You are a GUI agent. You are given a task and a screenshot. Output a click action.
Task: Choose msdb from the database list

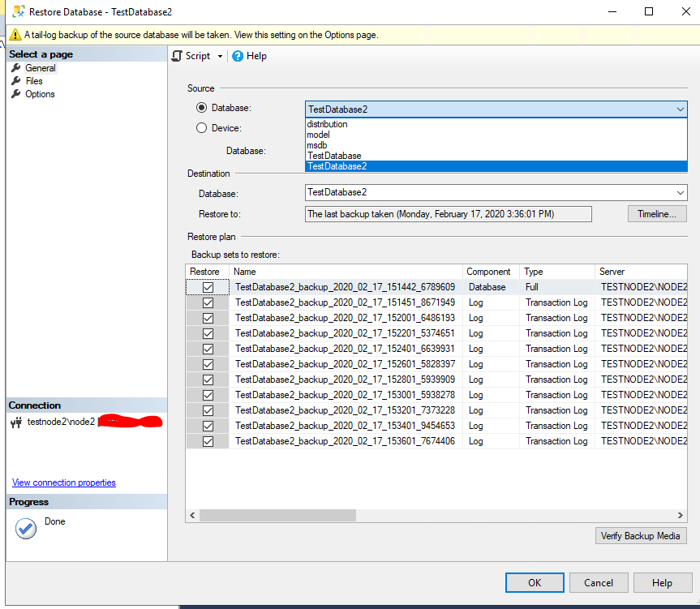(x=317, y=145)
